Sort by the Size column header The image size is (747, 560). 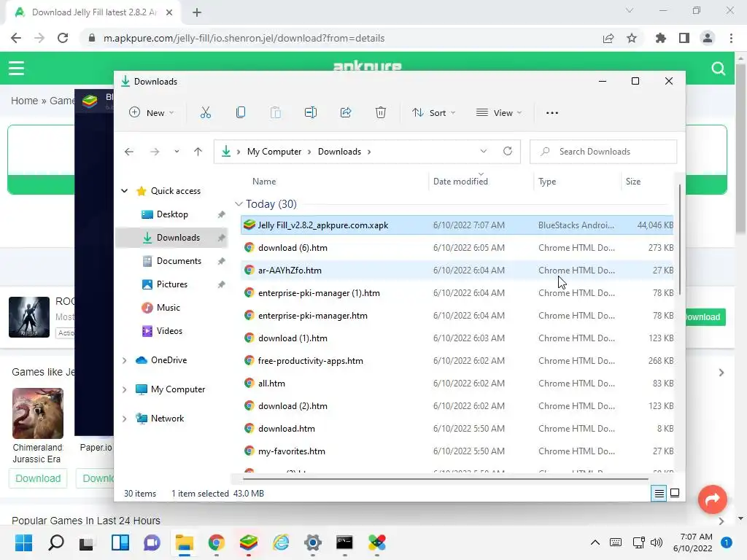(x=633, y=182)
